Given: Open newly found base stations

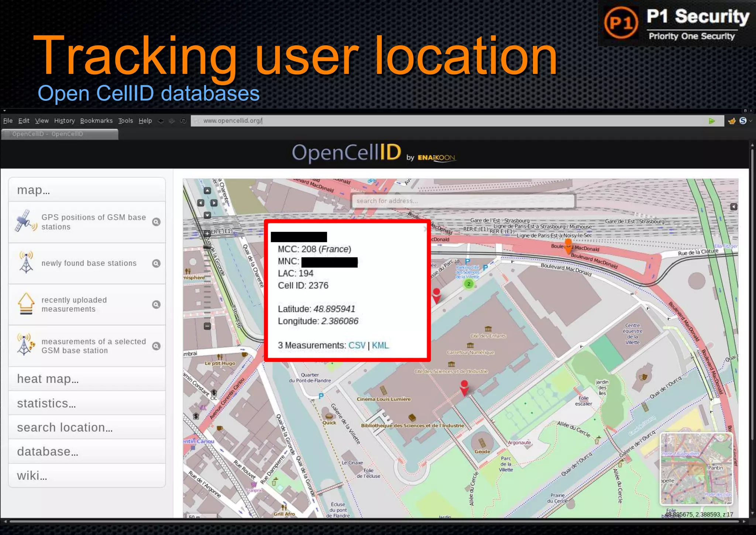Looking at the screenshot, I should tap(89, 263).
